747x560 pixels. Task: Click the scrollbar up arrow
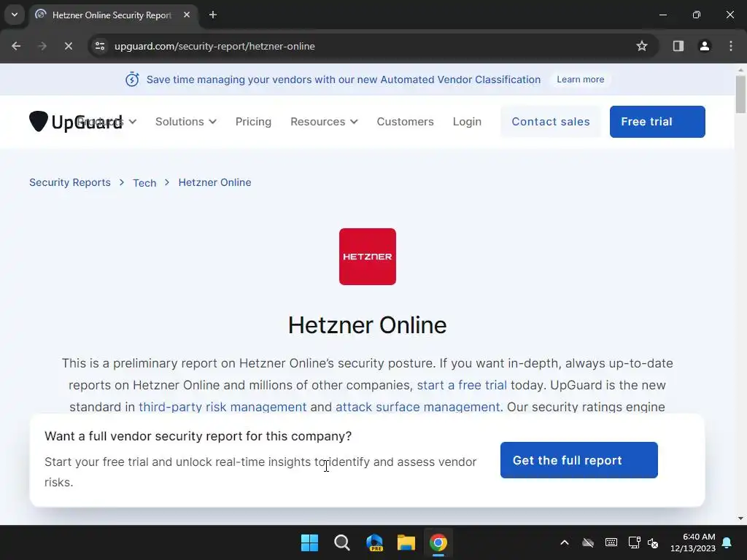pos(740,69)
